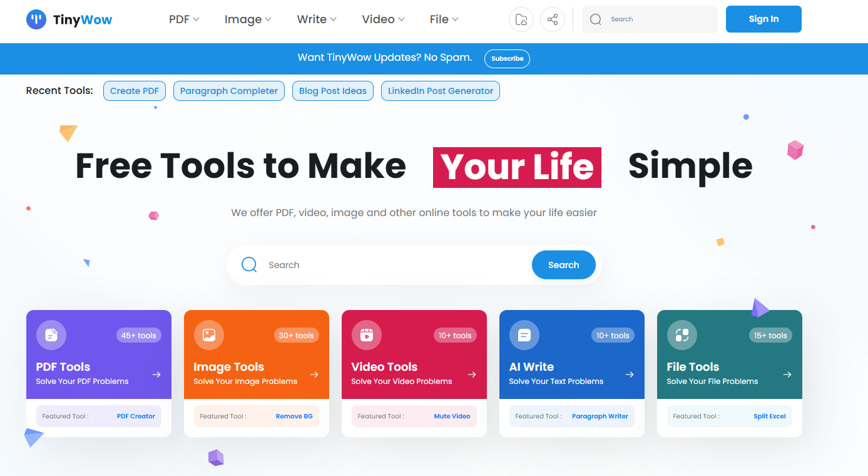
Task: Open the Remove BG featured tool
Action: [294, 416]
